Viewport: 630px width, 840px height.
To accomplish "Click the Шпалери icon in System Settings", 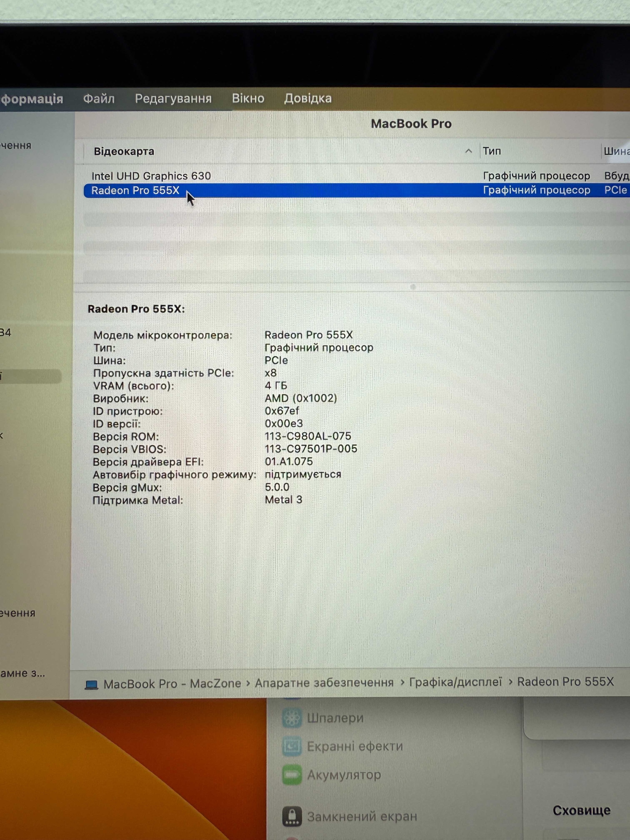I will 292,718.
